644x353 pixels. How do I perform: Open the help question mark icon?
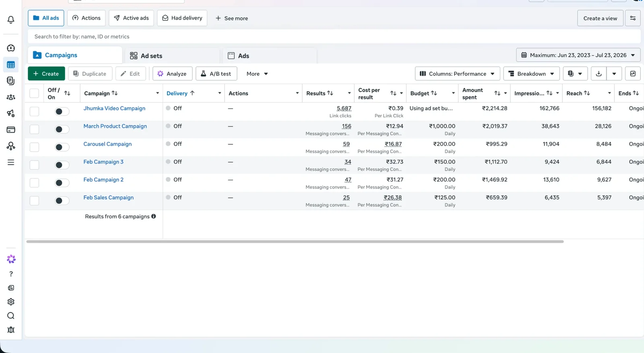(x=11, y=274)
